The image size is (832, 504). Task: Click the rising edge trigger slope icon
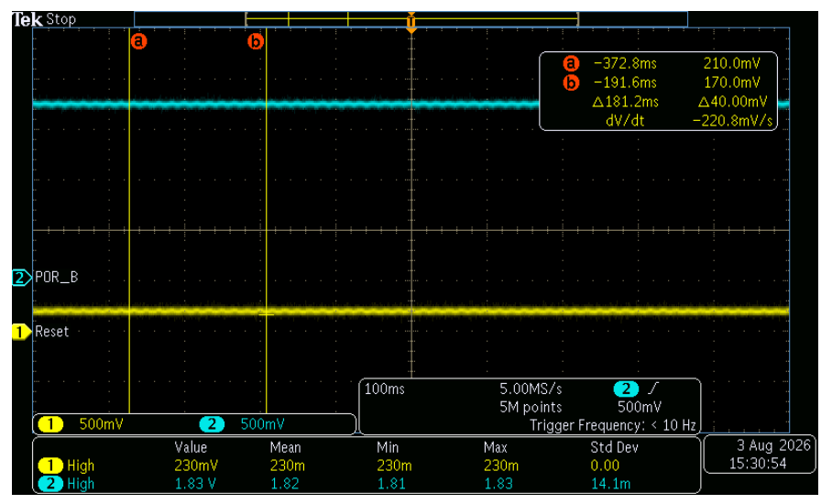coord(652,389)
